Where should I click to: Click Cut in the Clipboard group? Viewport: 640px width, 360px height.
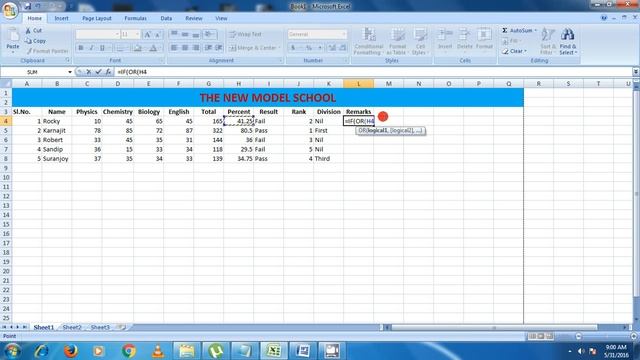point(33,31)
